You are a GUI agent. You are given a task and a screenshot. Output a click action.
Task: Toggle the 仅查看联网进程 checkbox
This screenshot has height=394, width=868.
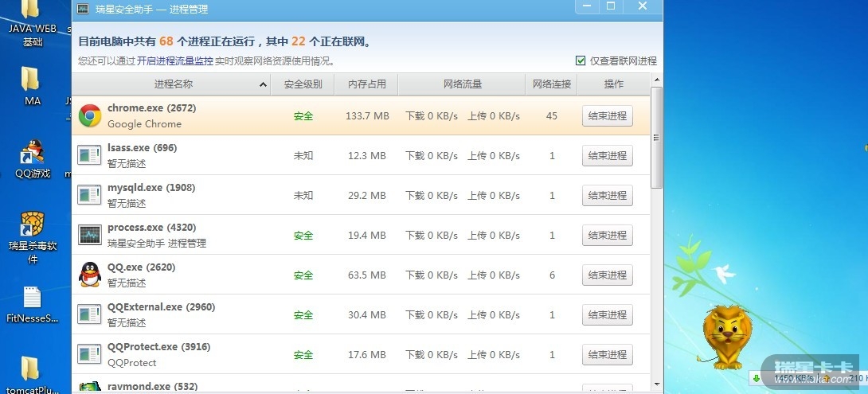pos(581,61)
